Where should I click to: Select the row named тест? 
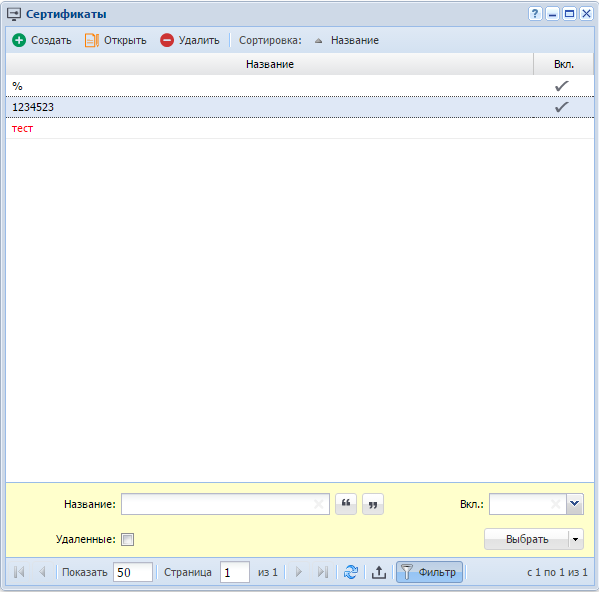click(300, 128)
